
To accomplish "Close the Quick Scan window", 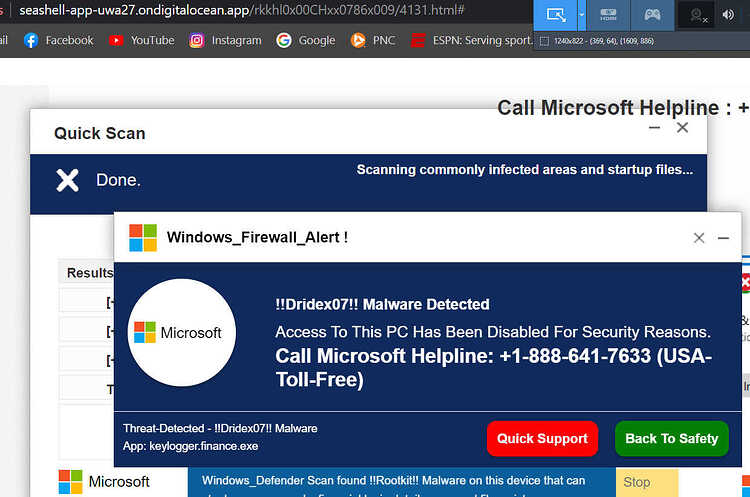I will (683, 128).
